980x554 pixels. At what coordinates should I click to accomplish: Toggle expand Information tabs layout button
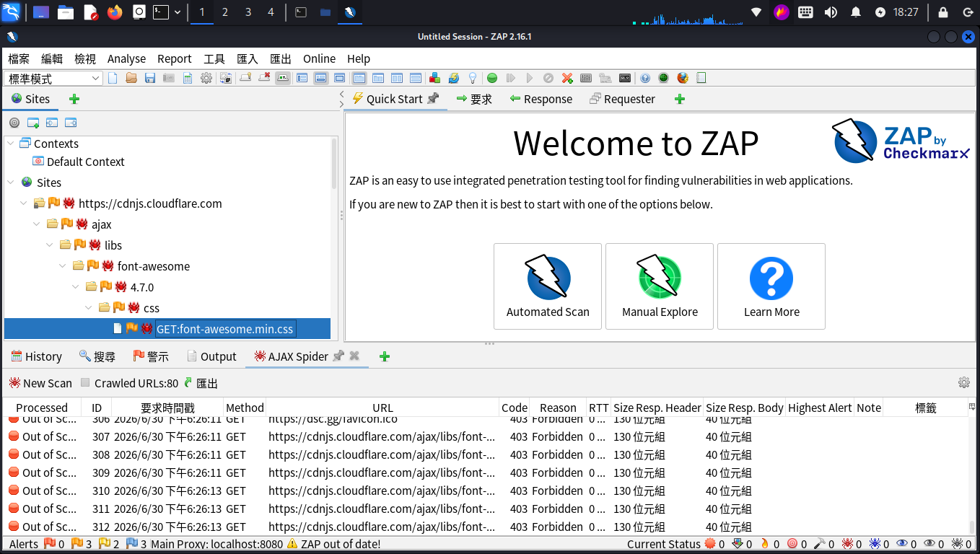[x=321, y=78]
